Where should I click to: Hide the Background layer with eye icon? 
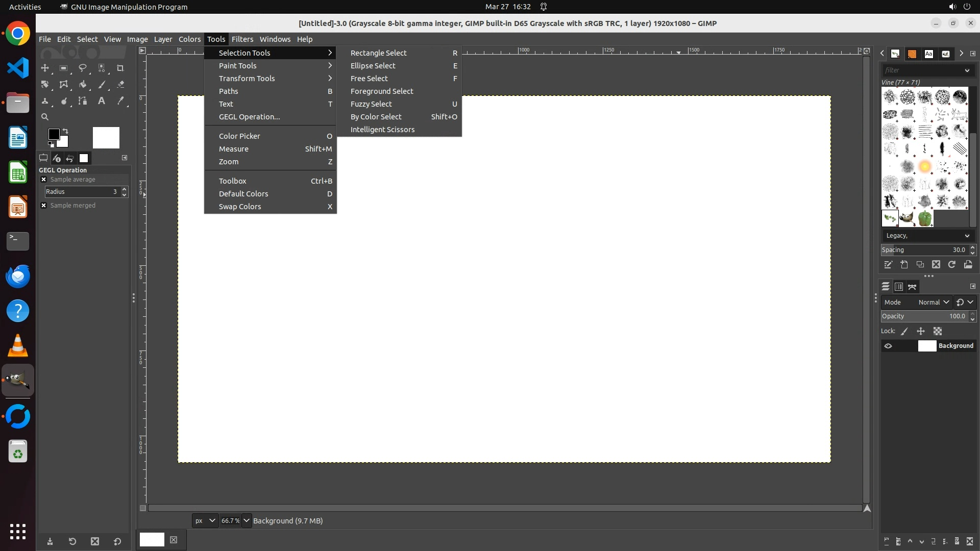(888, 346)
